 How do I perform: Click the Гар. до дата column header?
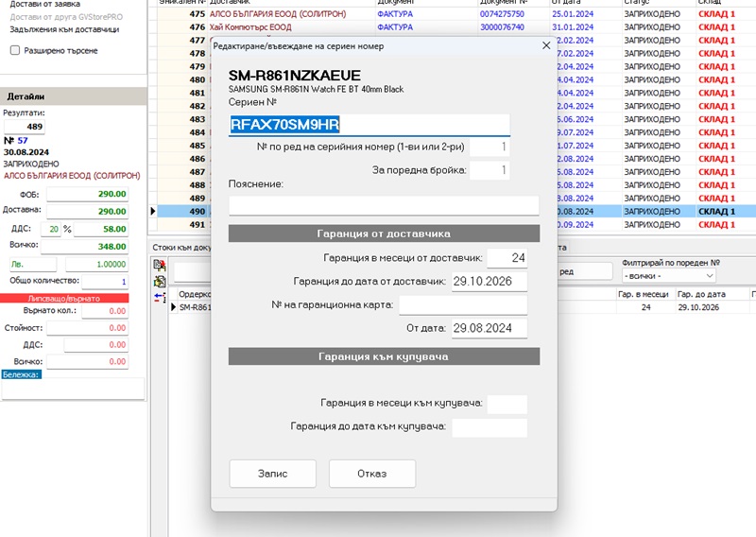pos(701,294)
